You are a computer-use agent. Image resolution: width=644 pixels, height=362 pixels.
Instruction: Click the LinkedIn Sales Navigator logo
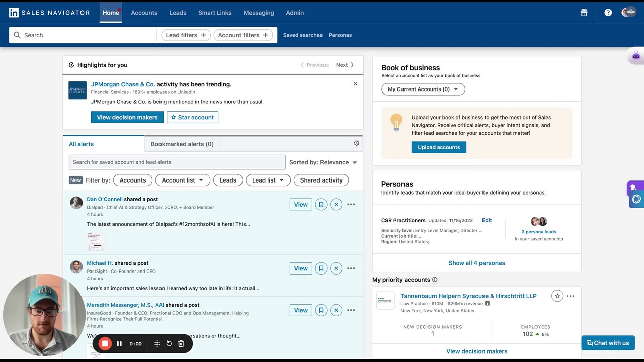click(x=49, y=13)
